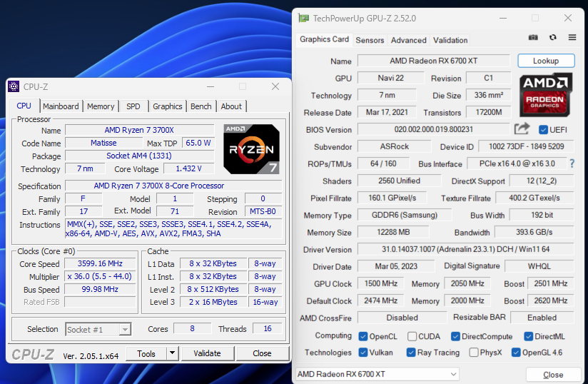Click the Code Name value Matisse
The height and width of the screenshot is (384, 588).
103,143
